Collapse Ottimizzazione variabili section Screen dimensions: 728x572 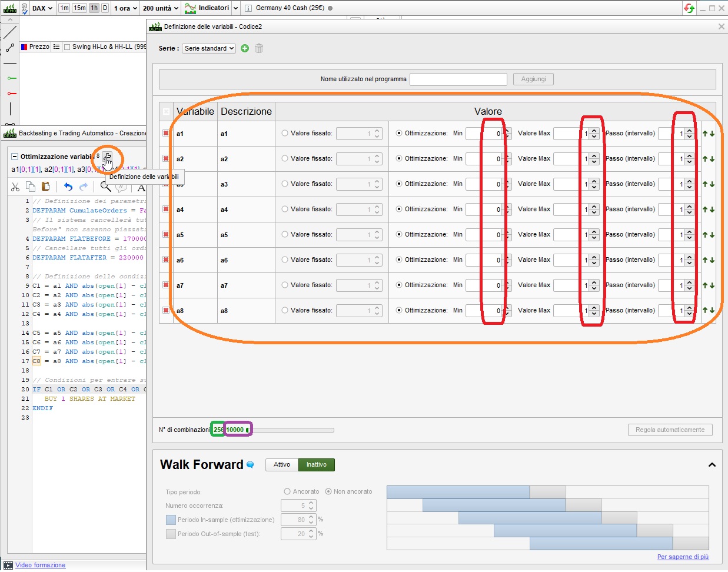(x=15, y=157)
